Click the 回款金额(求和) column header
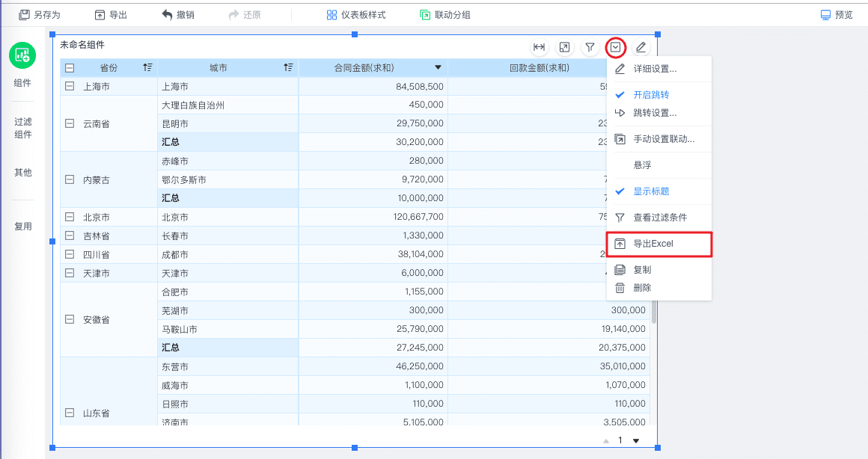This screenshot has width=868, height=459. pyautogui.click(x=540, y=67)
